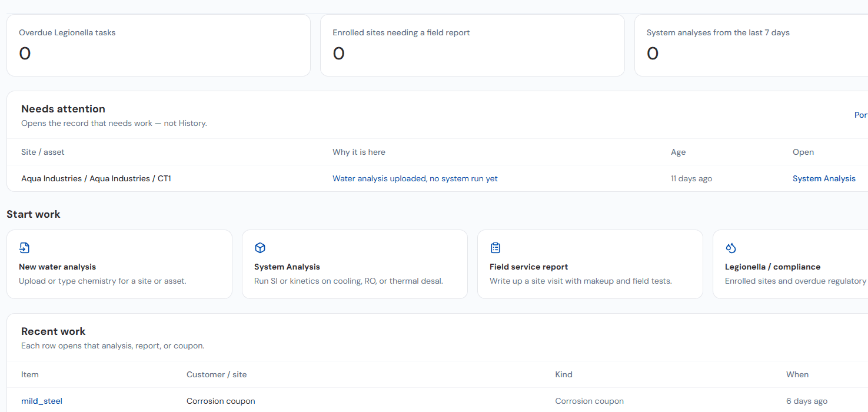
Task: Open the mild_steel recent work item
Action: tap(42, 401)
